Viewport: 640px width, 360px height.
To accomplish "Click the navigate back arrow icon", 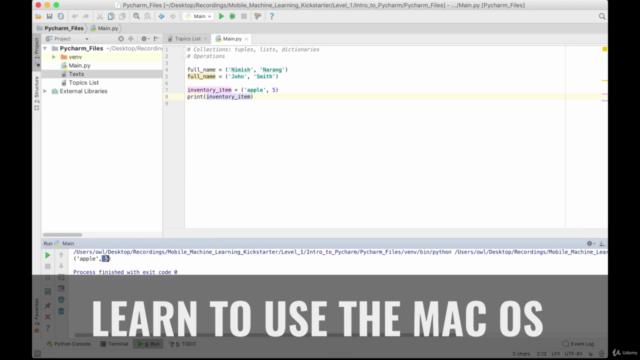I will coord(162,16).
